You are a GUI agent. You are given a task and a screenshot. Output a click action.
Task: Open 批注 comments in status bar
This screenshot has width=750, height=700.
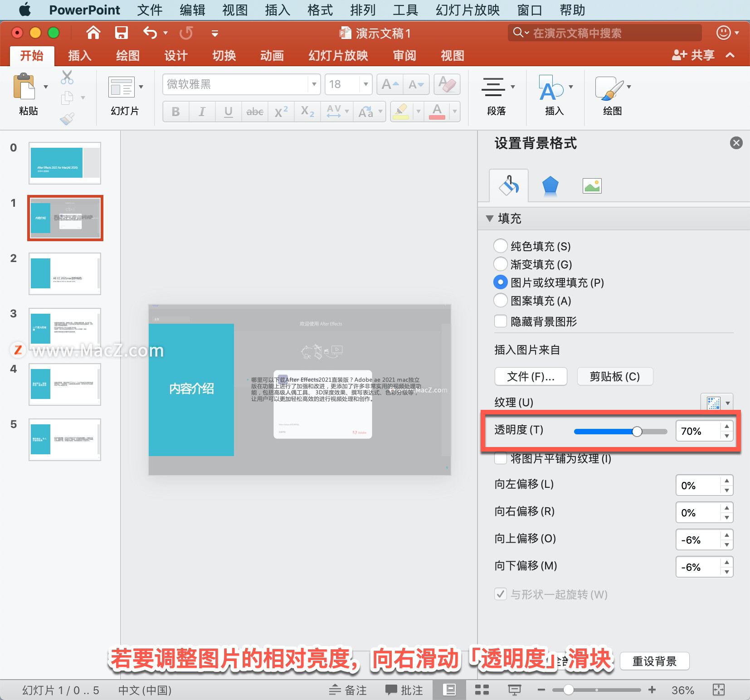[x=404, y=690]
